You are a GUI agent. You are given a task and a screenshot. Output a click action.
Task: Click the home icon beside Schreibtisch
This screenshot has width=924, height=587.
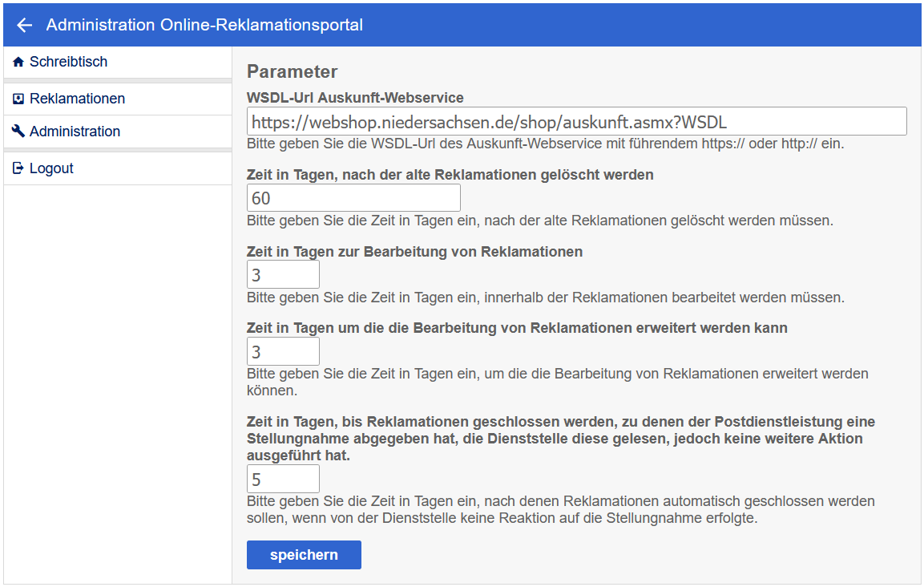click(x=18, y=62)
